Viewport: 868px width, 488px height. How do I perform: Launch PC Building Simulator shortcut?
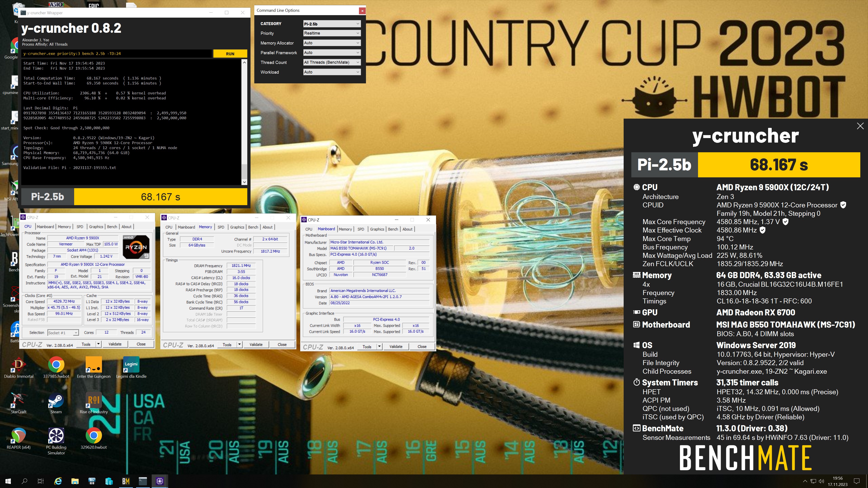[56, 441]
